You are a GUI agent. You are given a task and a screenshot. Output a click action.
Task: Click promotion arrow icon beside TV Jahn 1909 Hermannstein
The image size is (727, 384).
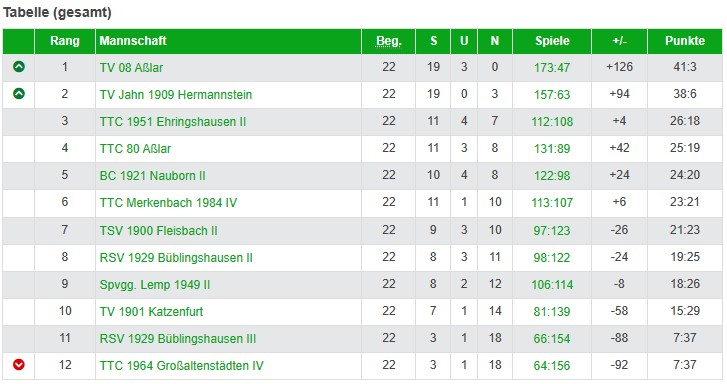[x=19, y=94]
